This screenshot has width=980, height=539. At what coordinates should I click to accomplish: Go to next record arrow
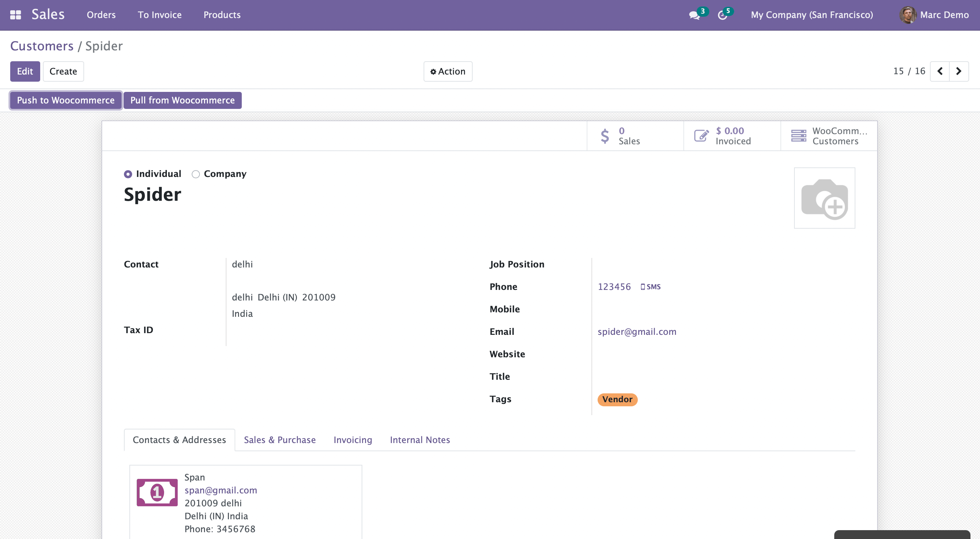click(959, 71)
